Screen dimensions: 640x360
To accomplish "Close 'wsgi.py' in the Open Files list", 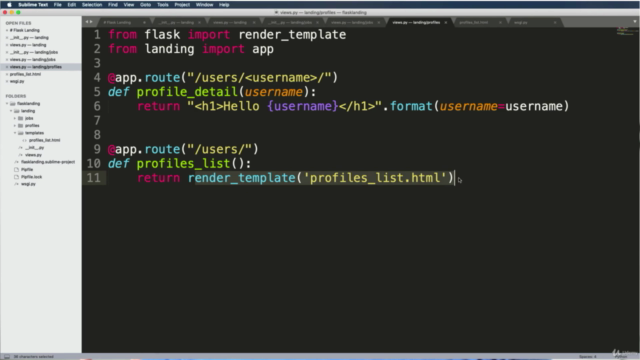I will pyautogui.click(x=7, y=81).
